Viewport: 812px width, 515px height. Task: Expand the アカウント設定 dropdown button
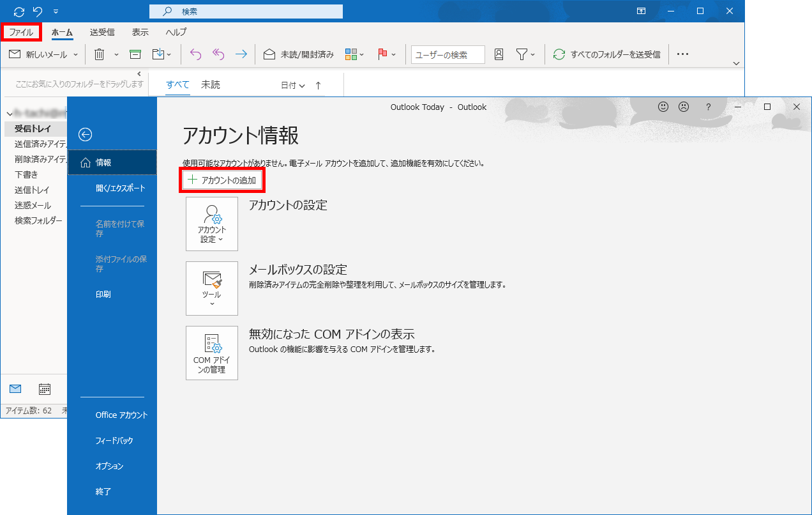212,224
